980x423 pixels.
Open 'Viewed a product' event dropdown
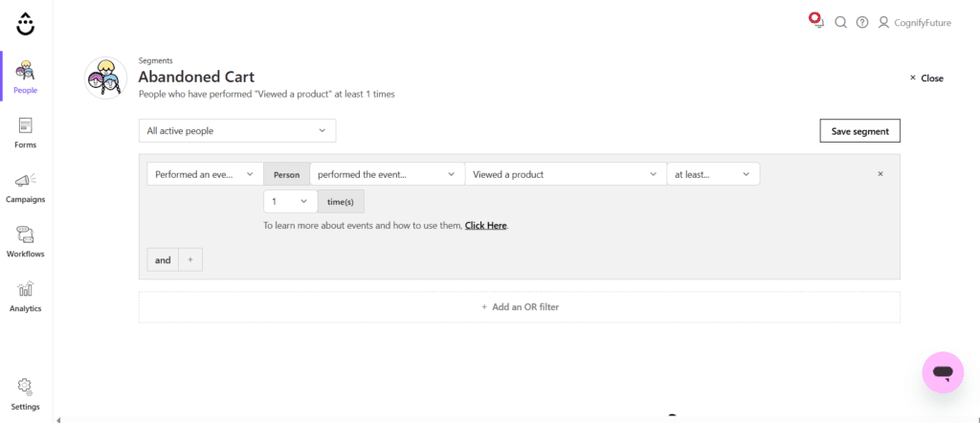(566, 174)
